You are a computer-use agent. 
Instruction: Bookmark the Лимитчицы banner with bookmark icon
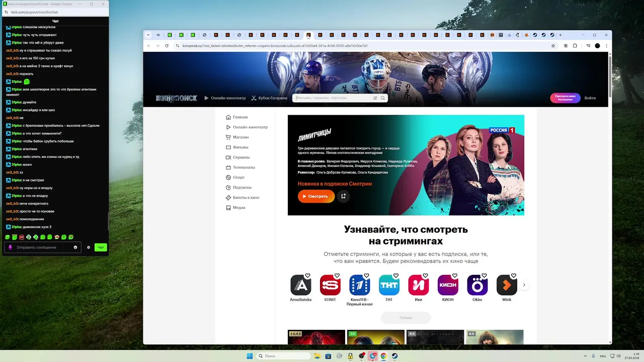pos(344,196)
